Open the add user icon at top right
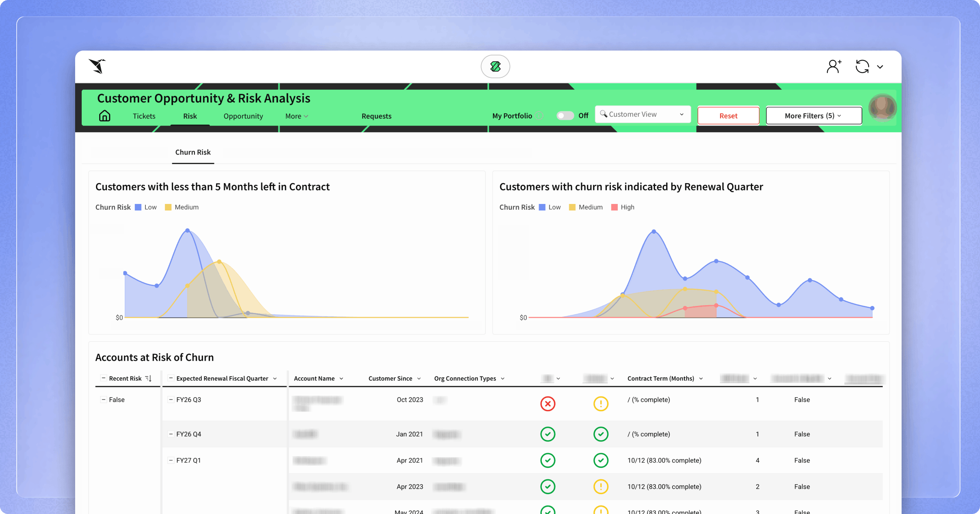 833,66
